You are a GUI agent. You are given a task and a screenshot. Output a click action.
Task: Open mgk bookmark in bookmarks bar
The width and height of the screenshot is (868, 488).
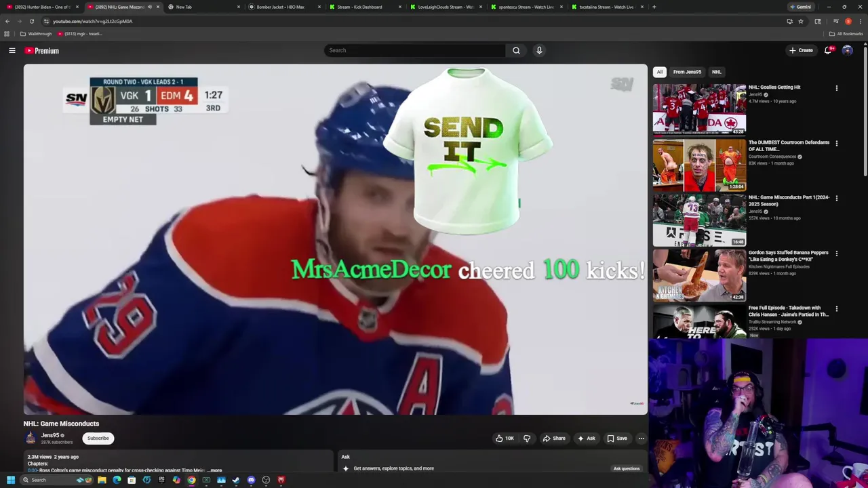tap(79, 34)
